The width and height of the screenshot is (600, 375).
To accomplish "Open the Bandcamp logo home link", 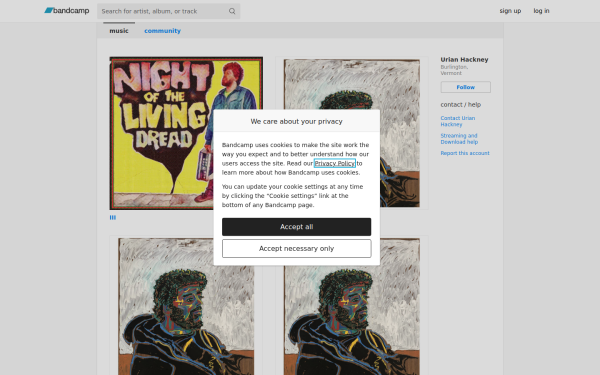I will pyautogui.click(x=67, y=11).
